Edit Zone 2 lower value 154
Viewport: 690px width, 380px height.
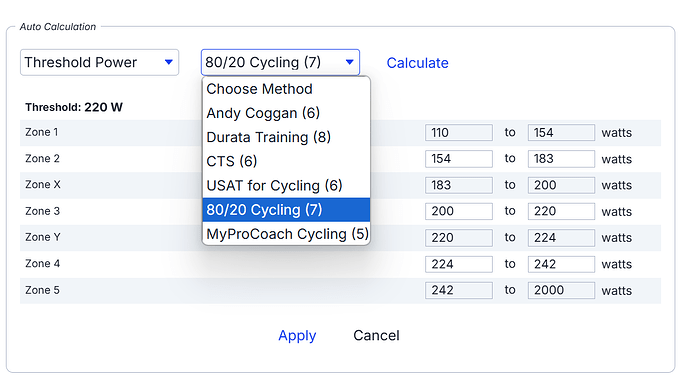click(x=459, y=159)
